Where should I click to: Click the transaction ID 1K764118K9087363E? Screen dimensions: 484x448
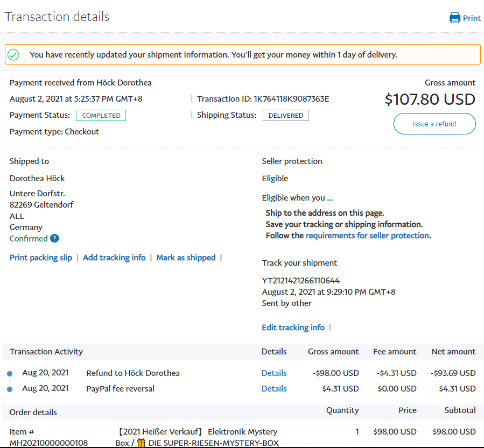(291, 99)
